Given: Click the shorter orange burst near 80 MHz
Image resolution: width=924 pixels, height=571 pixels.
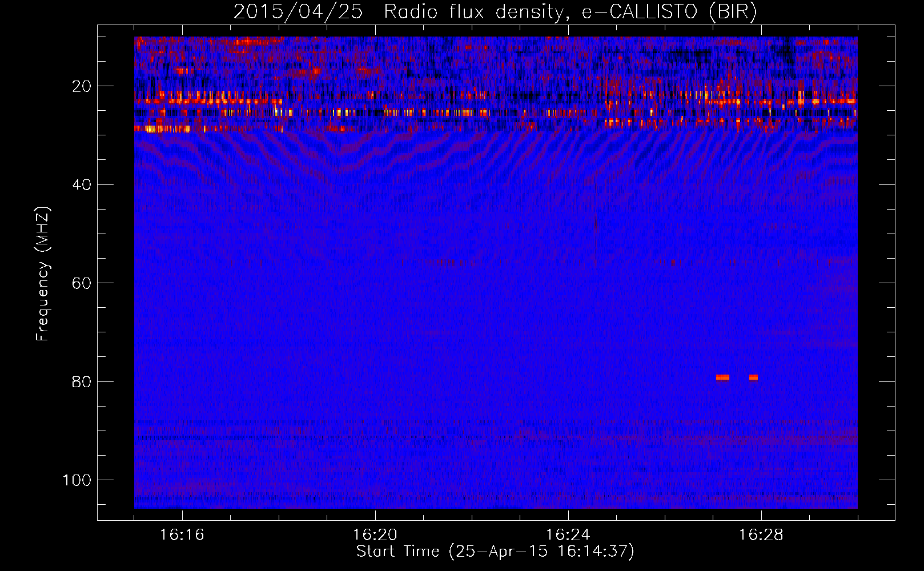Looking at the screenshot, I should [x=753, y=377].
